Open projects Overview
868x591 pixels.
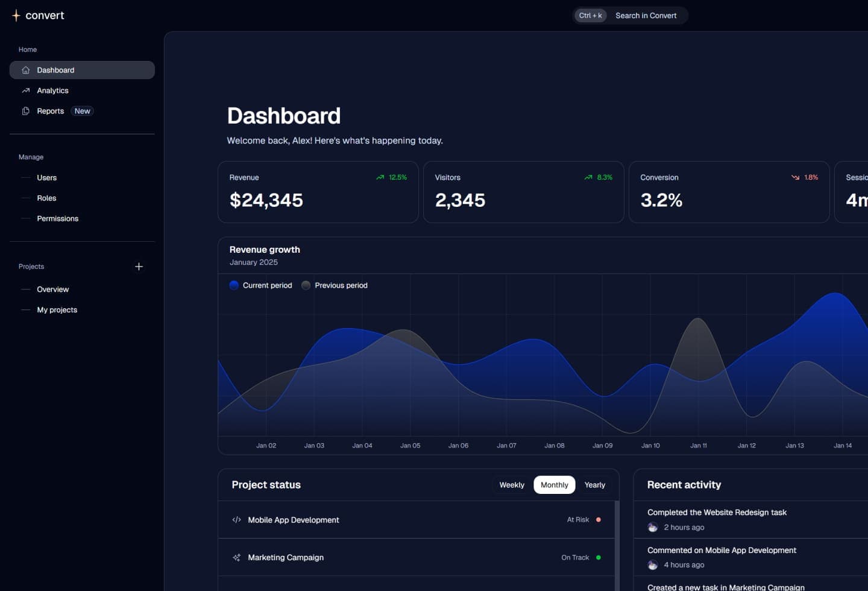click(82, 289)
